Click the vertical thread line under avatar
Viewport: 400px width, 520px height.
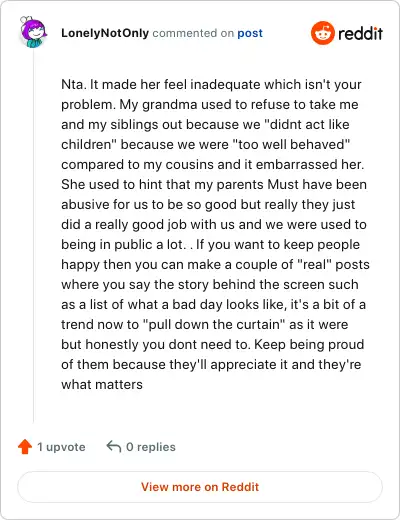click(33, 237)
